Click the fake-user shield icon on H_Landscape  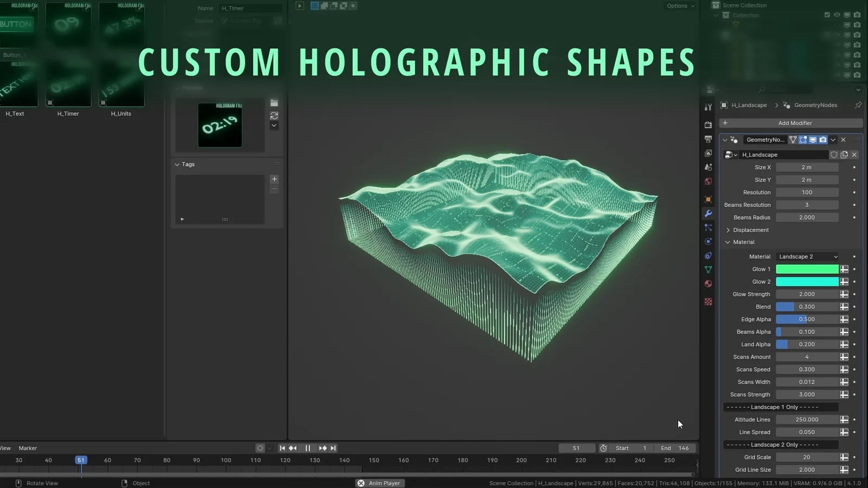click(834, 155)
